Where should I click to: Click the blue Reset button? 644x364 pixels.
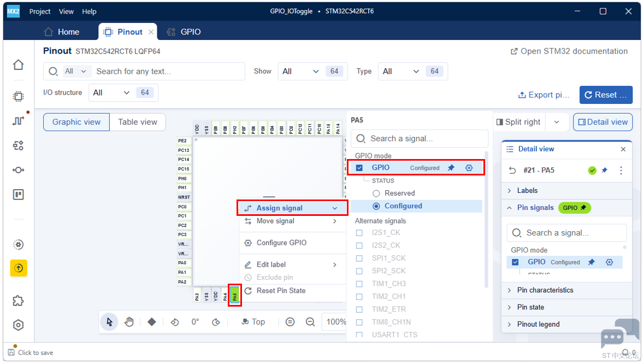[606, 95]
